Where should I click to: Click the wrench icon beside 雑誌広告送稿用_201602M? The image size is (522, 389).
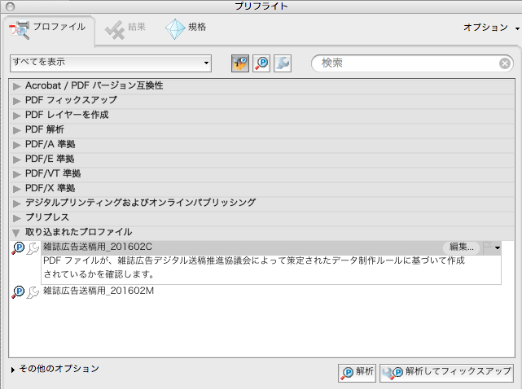[33, 292]
